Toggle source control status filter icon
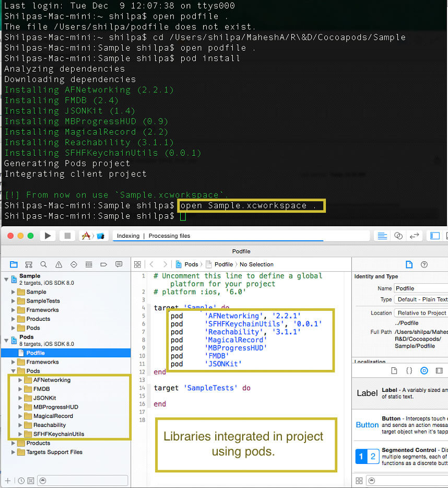 (31, 481)
